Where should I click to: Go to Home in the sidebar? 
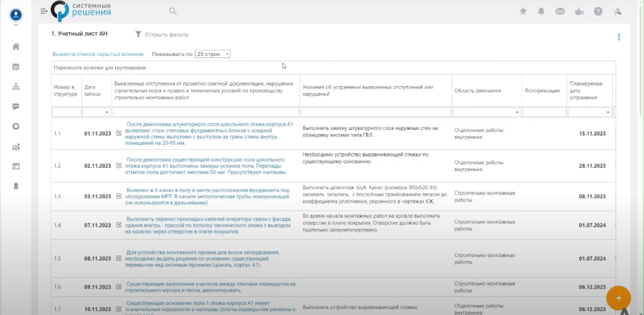coord(16,47)
